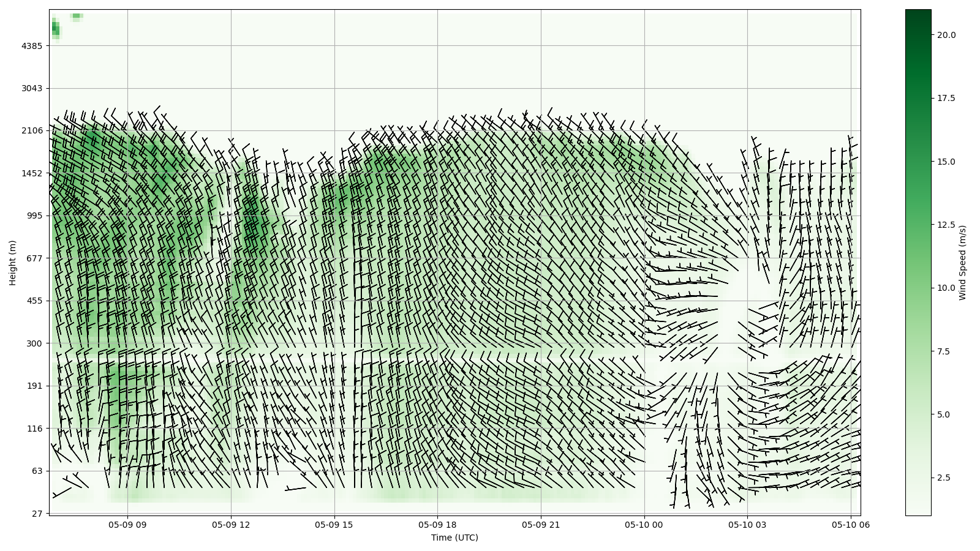Click the 5.0 colorbar tick label
The height and width of the screenshot is (551, 980).
coord(944,414)
